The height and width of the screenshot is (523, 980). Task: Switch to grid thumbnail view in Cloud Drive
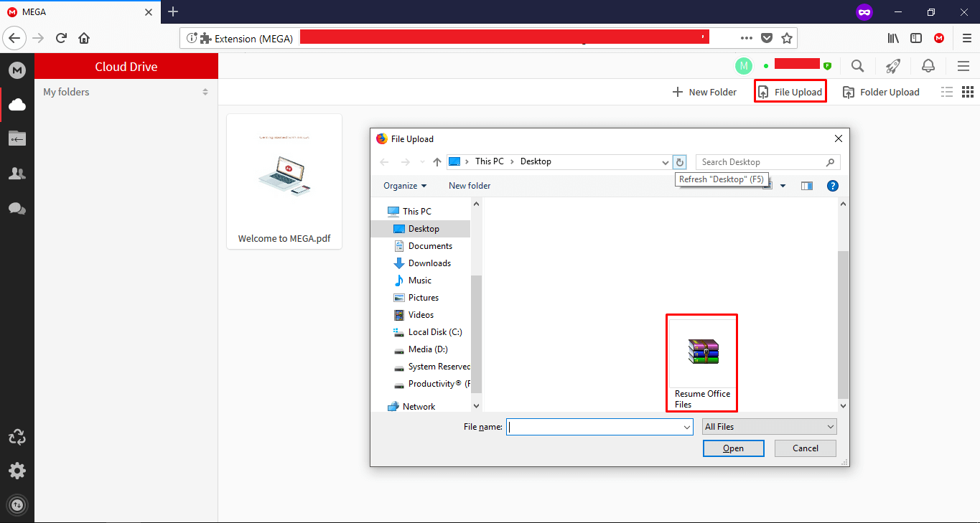click(x=967, y=92)
